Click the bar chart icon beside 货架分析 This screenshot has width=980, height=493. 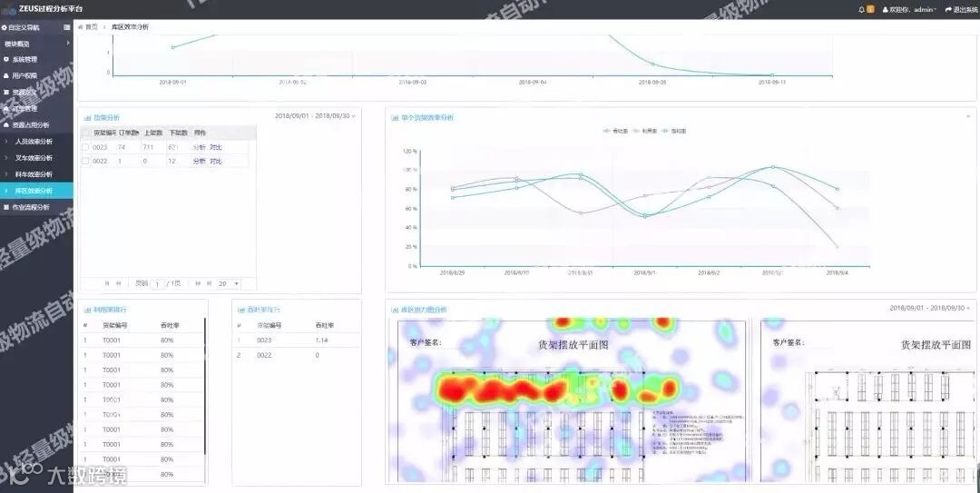pos(87,118)
